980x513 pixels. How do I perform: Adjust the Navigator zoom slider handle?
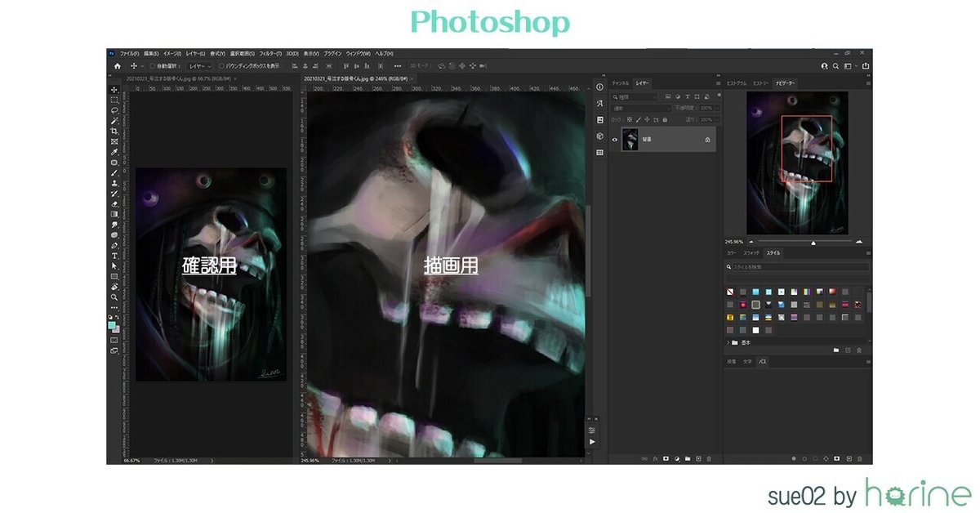[x=813, y=243]
